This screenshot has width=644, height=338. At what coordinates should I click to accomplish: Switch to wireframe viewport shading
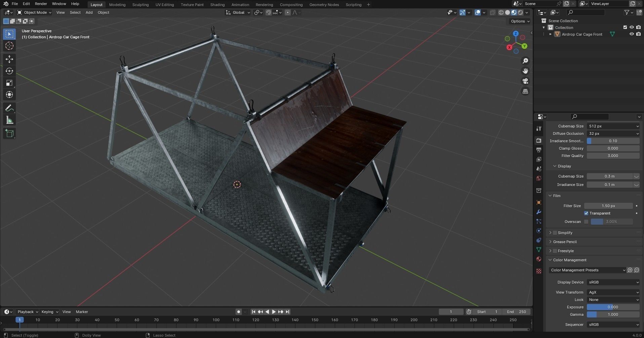pos(501,12)
